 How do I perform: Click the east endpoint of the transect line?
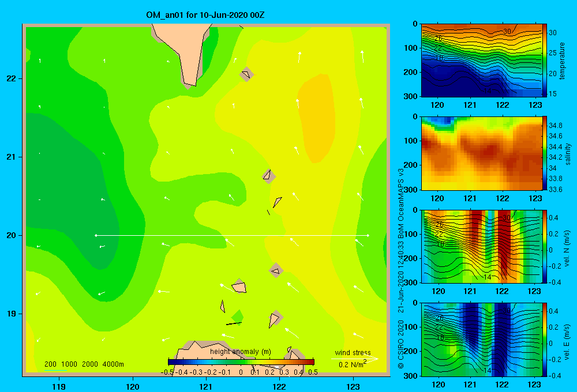pos(368,235)
